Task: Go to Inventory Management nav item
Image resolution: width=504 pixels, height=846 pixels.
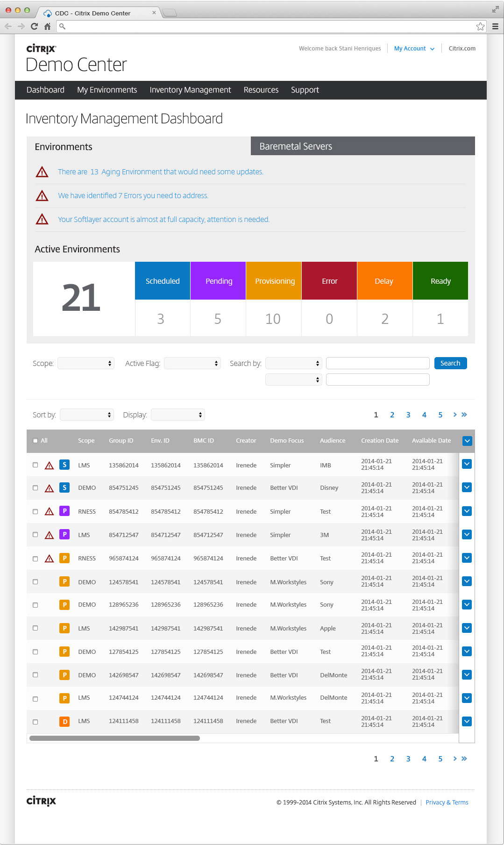Action: coord(190,90)
